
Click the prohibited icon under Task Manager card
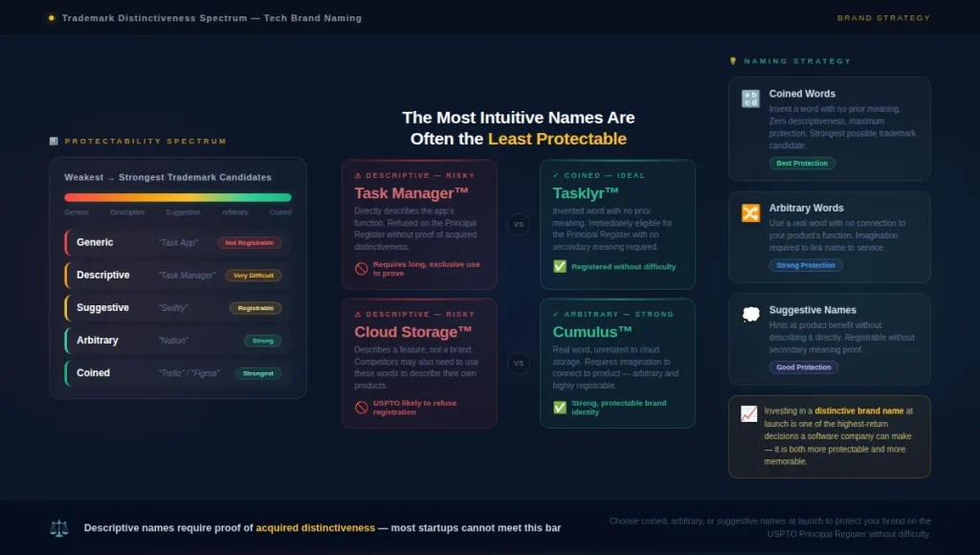tap(361, 269)
